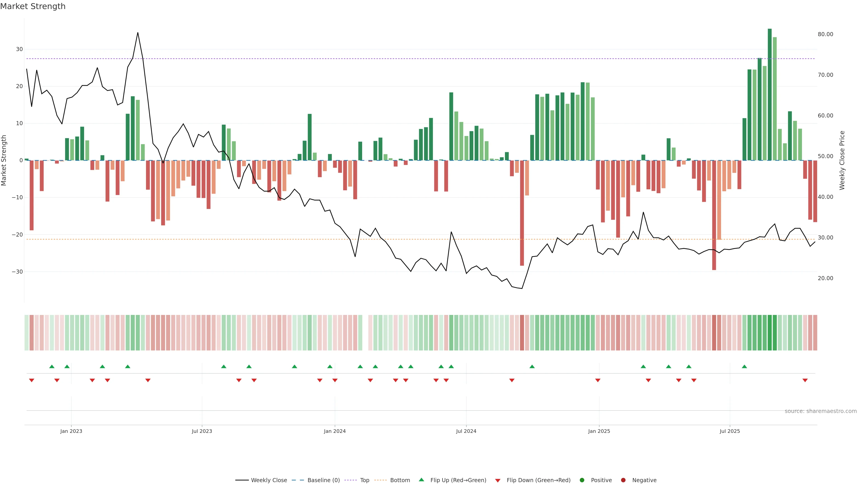Click the Jan 2023 x-axis label
This screenshot has height=488, width=868.
point(71,431)
